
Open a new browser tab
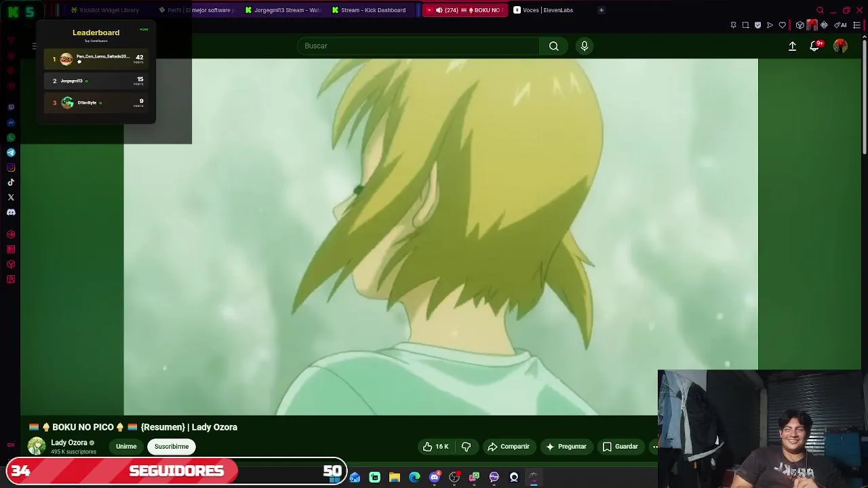tap(601, 10)
